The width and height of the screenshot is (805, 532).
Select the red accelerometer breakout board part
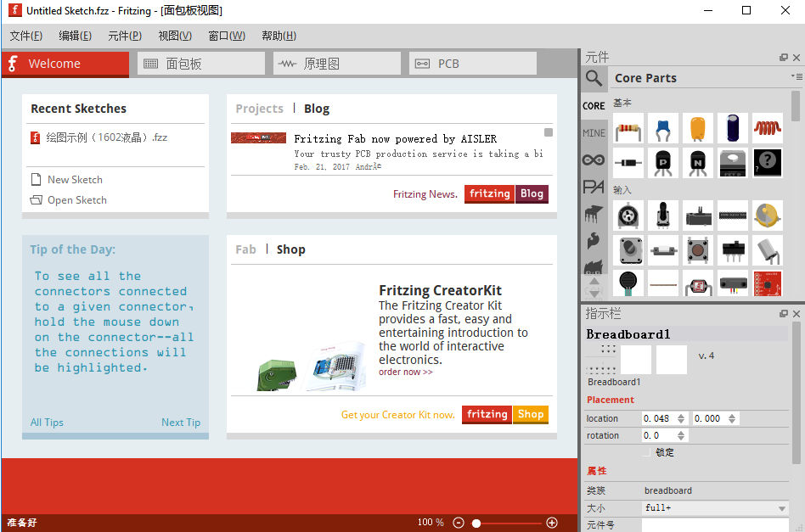tap(768, 283)
